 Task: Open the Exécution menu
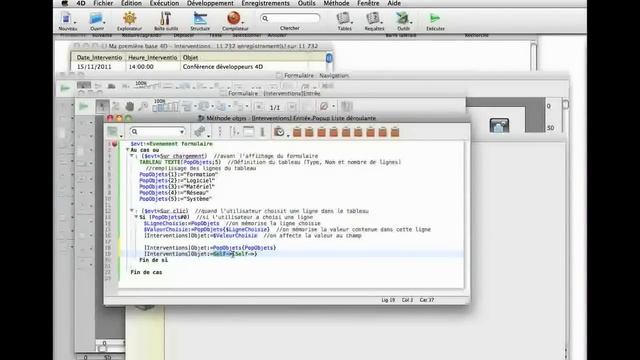(164, 3)
